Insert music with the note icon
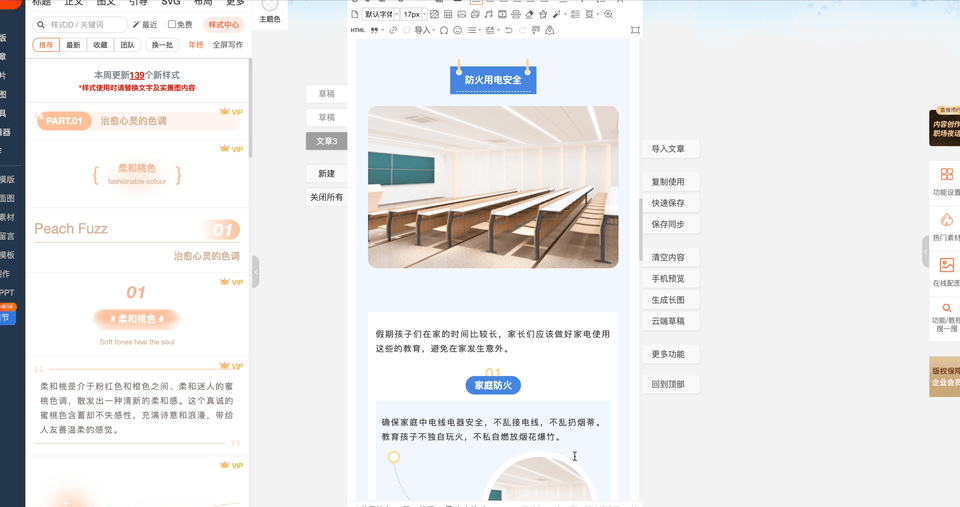Viewport: 960px width, 507px height. click(x=489, y=14)
